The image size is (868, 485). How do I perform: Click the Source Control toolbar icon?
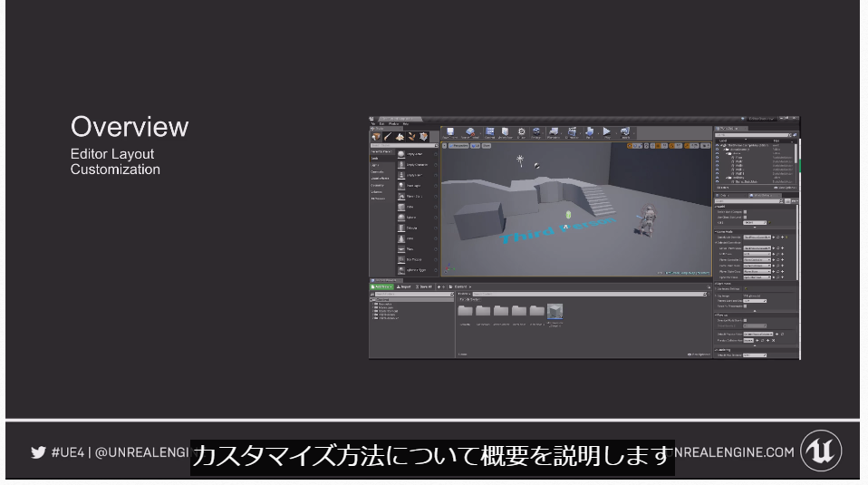click(x=470, y=131)
